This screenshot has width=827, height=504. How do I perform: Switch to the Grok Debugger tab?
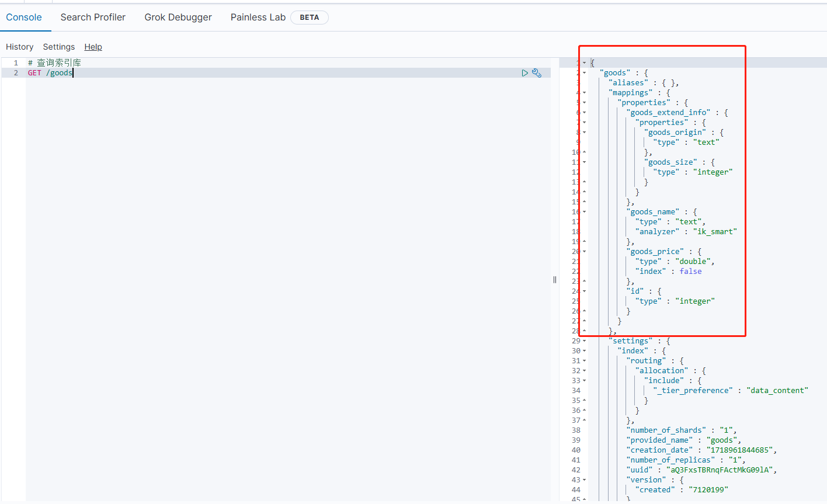click(x=178, y=18)
